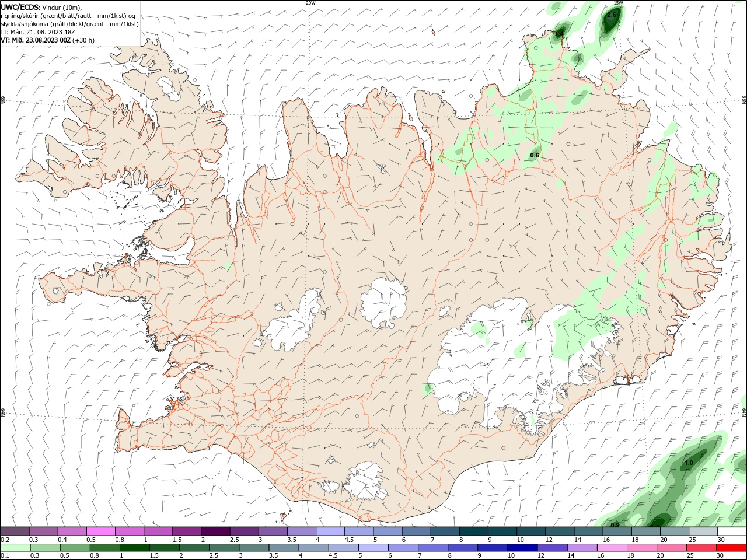
Task: Click the 20W longitude label
Action: tap(310, 3)
